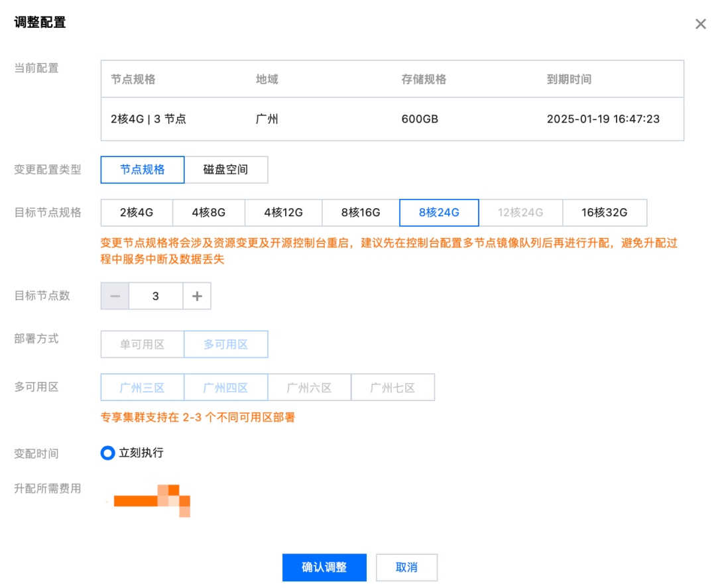Toggle the 广州七区 availability zone
Image resolution: width=716 pixels, height=588 pixels.
pyautogui.click(x=392, y=388)
